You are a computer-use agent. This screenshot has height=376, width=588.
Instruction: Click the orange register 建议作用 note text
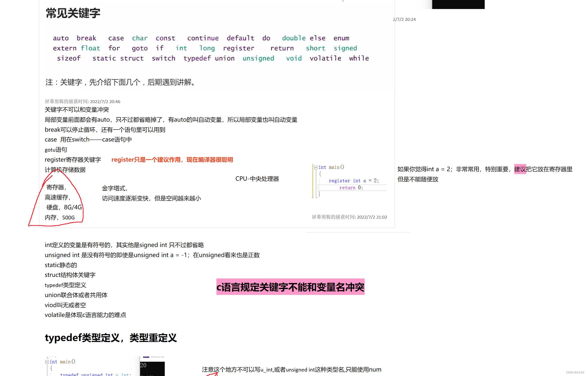(172, 160)
